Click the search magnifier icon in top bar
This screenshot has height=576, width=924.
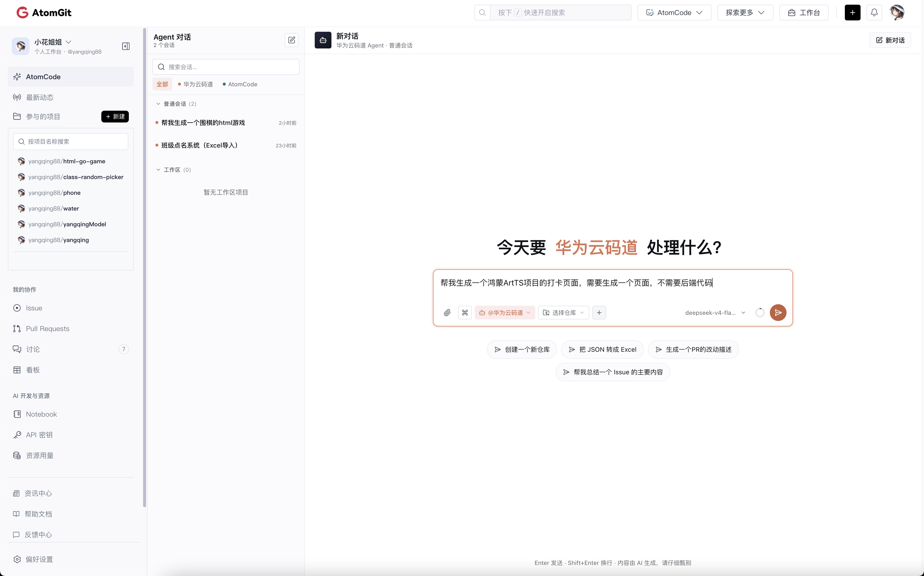pyautogui.click(x=482, y=13)
